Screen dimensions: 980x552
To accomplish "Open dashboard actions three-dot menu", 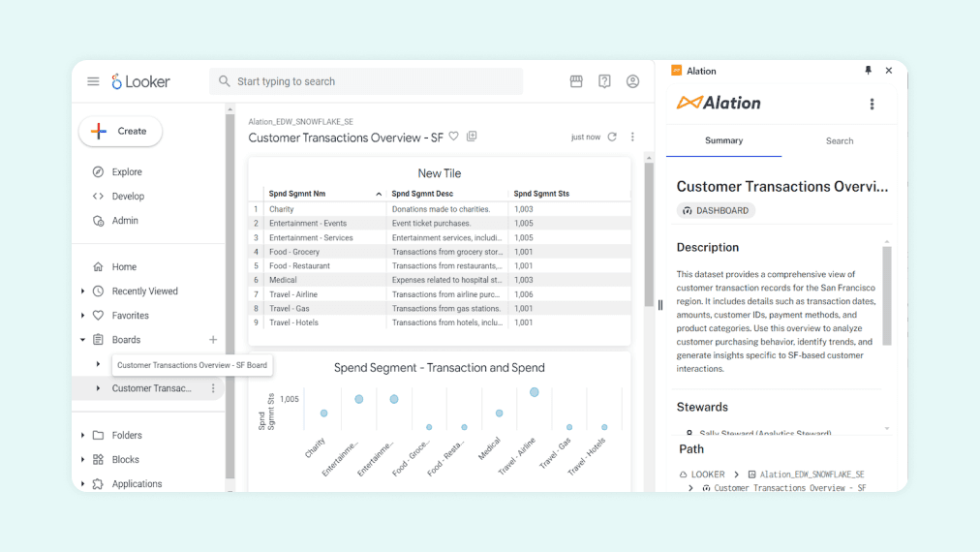I will point(632,137).
